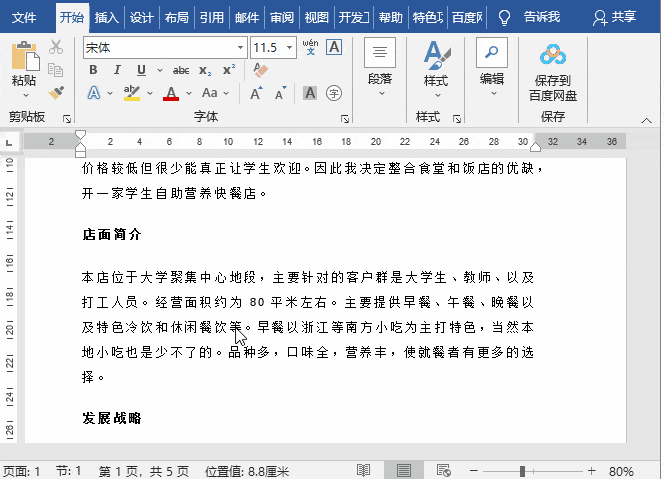Screen dimensions: 664x479
Task: Switch to the Mailings (邮件) tab
Action: point(247,17)
